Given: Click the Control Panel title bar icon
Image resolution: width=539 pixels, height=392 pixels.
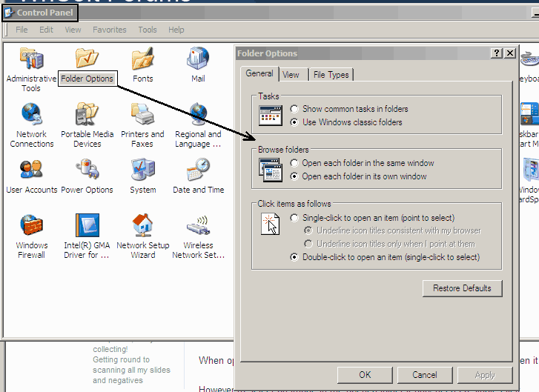Looking at the screenshot, I should tap(9, 13).
